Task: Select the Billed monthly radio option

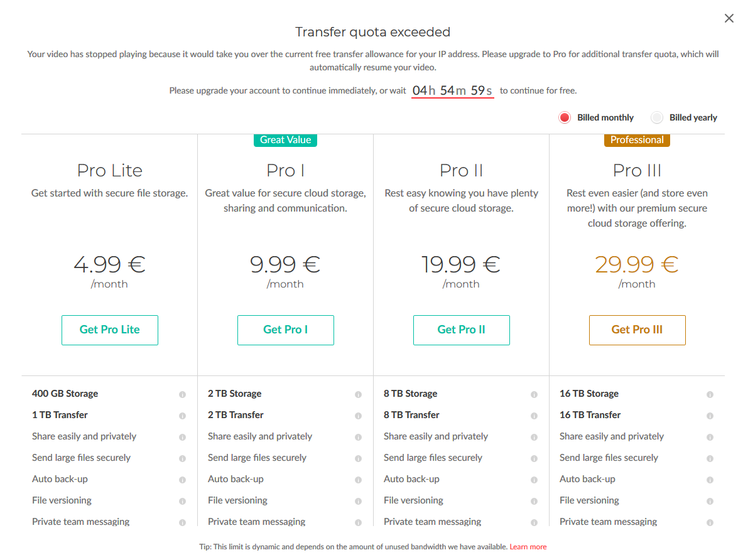Action: 565,117
